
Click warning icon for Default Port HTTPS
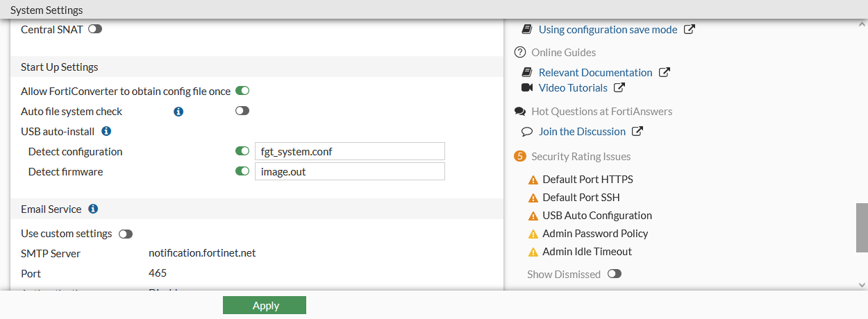pos(533,180)
